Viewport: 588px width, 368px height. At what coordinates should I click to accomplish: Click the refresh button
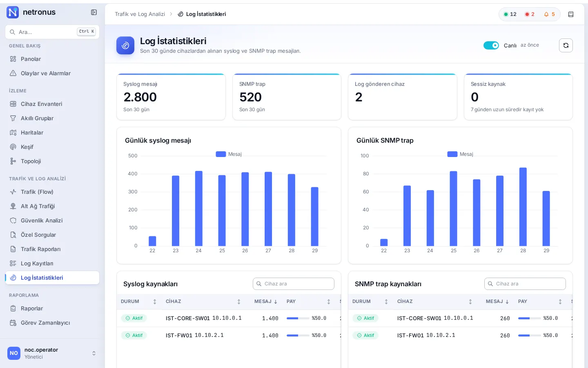pos(566,45)
